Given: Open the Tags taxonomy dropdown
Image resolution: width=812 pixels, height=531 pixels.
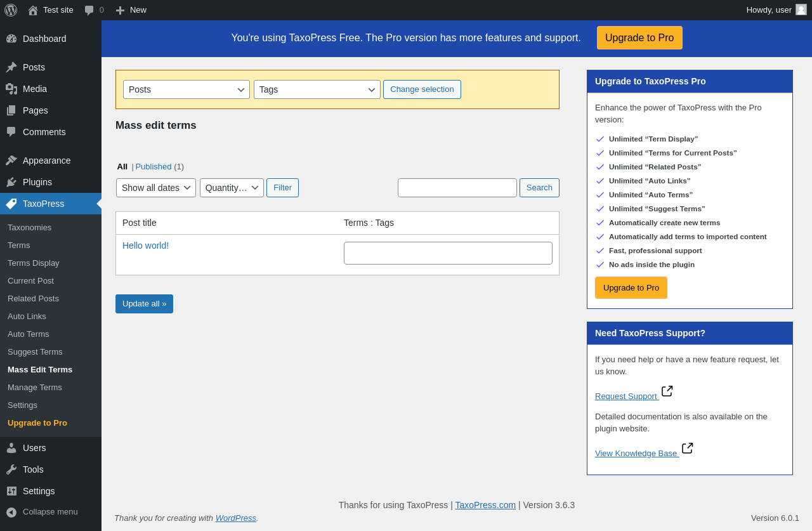Looking at the screenshot, I should click(x=317, y=89).
